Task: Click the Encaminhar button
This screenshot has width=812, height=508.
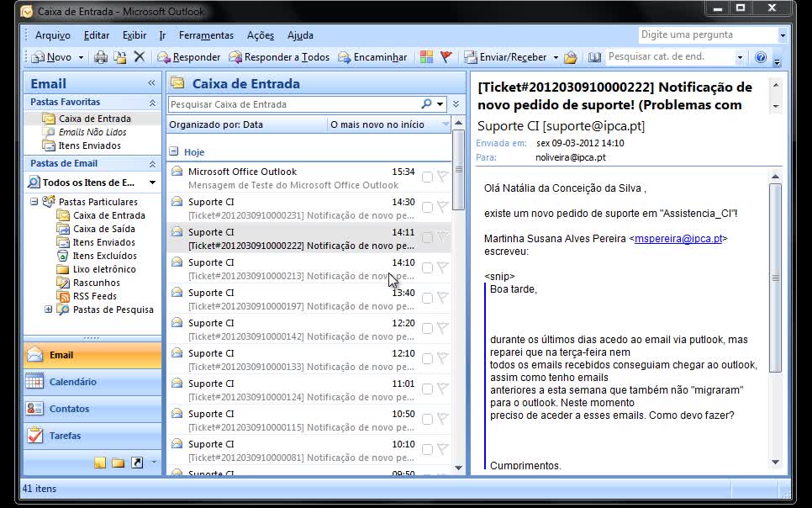Action: [372, 57]
